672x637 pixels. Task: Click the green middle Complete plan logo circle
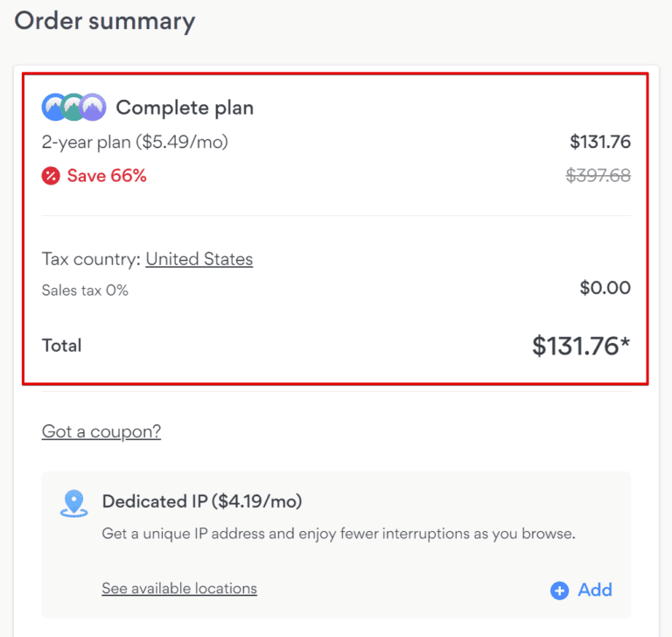click(73, 108)
